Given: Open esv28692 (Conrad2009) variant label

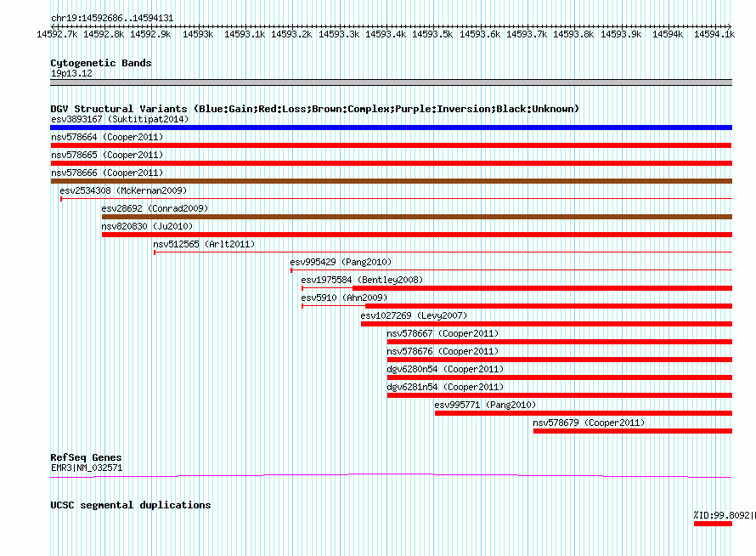Looking at the screenshot, I should point(155,208).
